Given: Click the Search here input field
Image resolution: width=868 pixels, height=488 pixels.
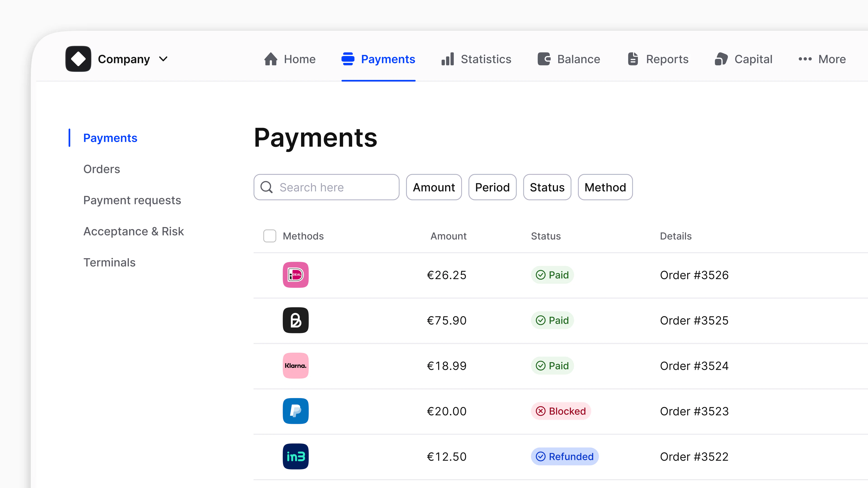Looking at the screenshot, I should [x=326, y=187].
